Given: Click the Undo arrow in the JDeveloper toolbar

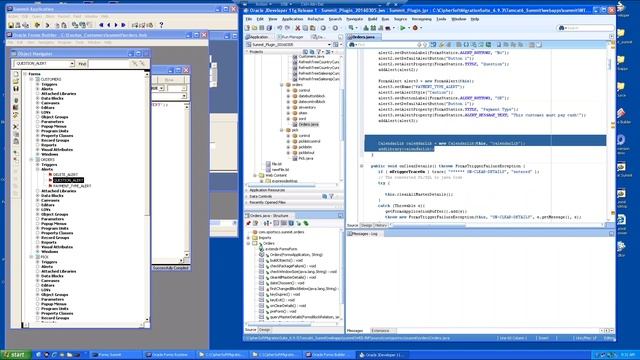Looking at the screenshot, I should tap(280, 28).
